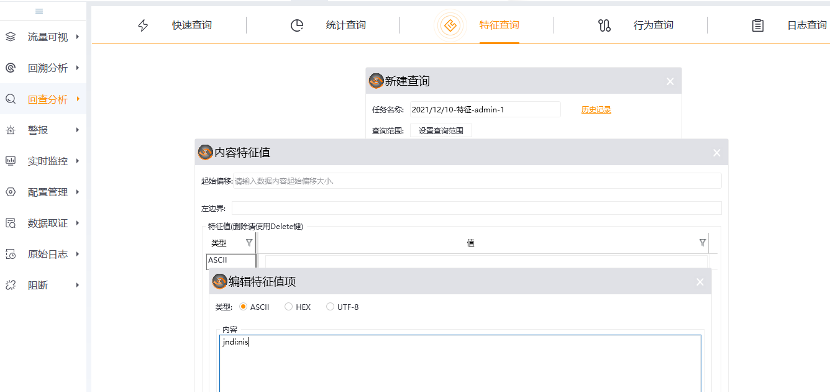Viewport: 830px width, 392px height.
Task: Close the 内容特征值 dialog
Action: [717, 153]
